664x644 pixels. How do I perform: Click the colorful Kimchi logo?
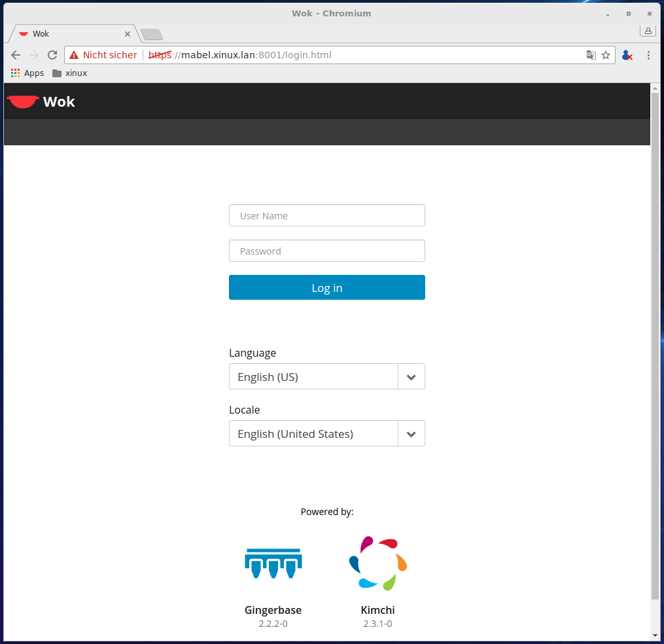pyautogui.click(x=377, y=563)
